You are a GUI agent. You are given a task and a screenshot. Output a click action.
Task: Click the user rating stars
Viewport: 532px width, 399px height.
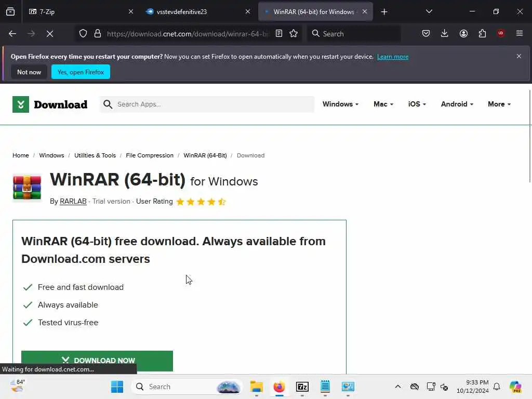click(201, 202)
